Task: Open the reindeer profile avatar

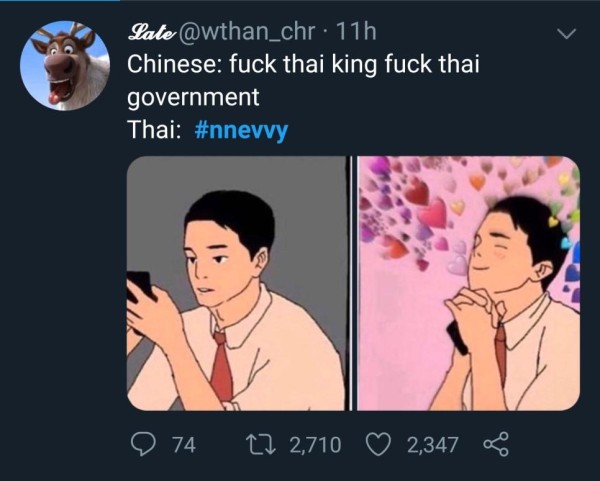Action: 65,66
